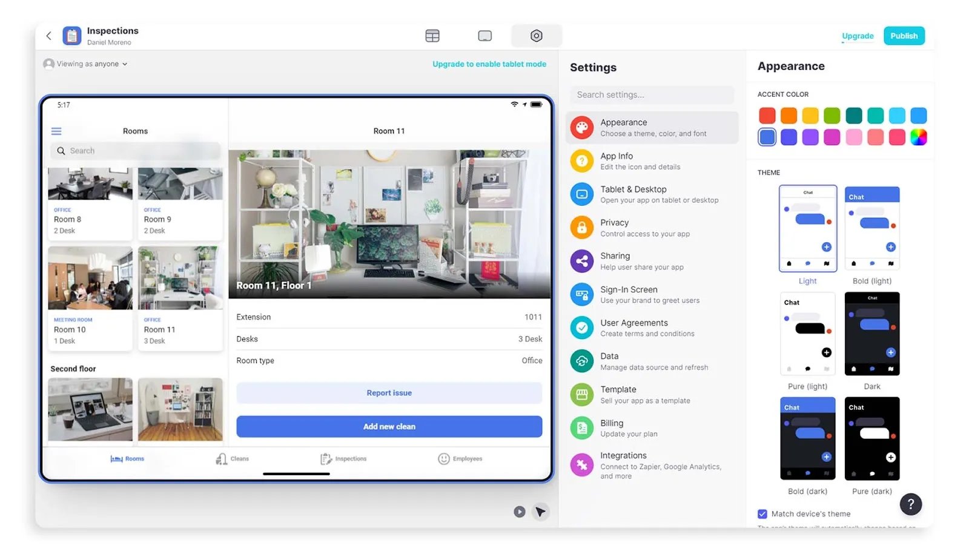The width and height of the screenshot is (969, 560).
Task: Click the Privacy lock icon
Action: coord(581,228)
